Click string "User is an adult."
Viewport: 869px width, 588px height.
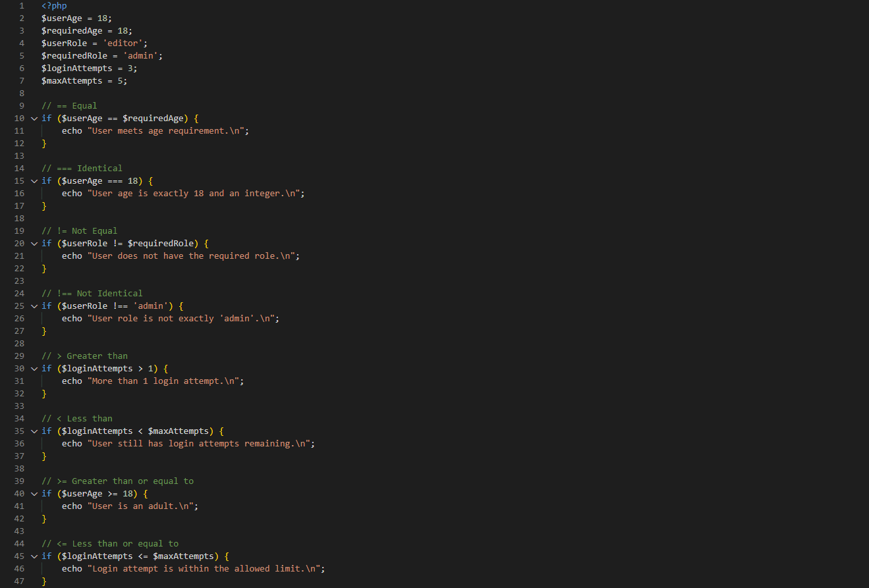140,506
